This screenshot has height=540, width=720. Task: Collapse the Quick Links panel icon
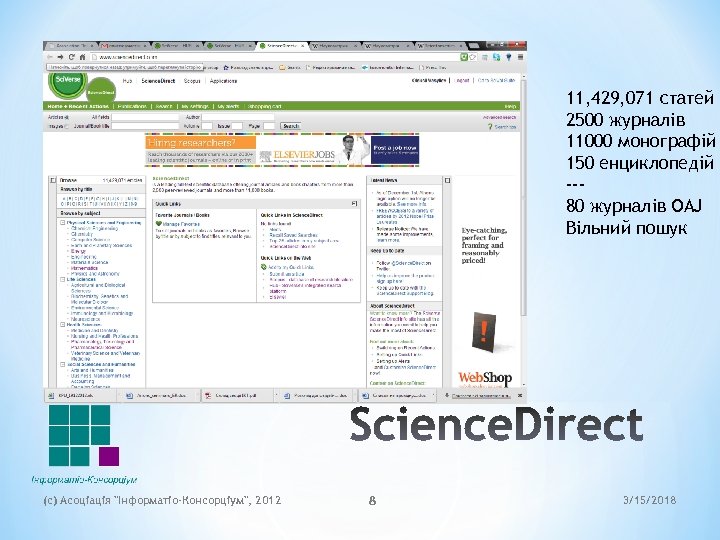pyautogui.click(x=354, y=203)
